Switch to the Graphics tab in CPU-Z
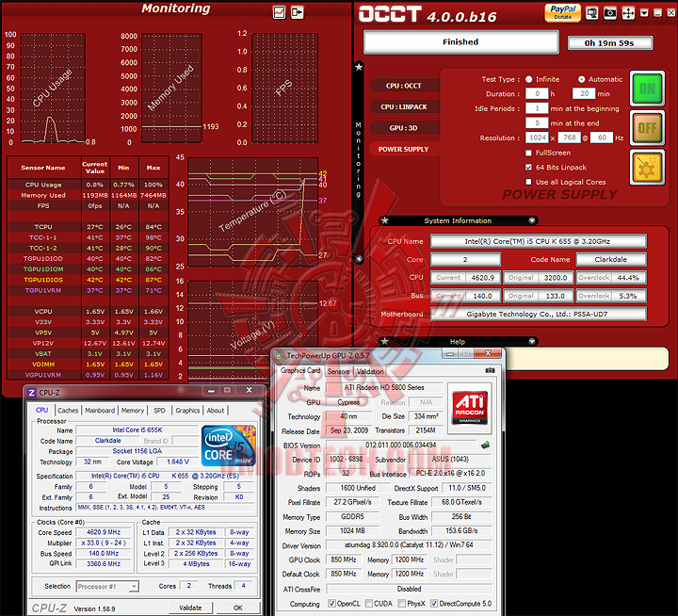678x616 pixels. pos(187,410)
